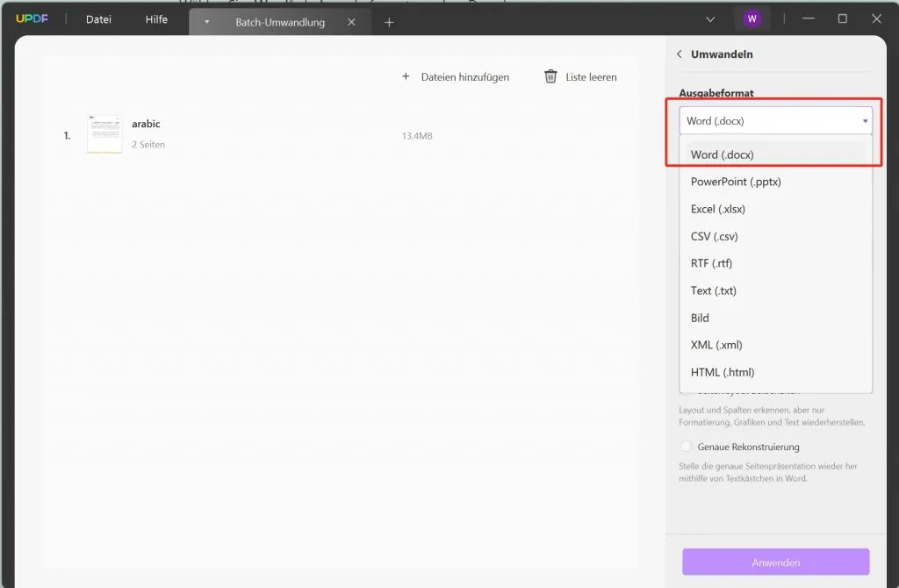Select the arabic file thumbnail

click(x=104, y=134)
